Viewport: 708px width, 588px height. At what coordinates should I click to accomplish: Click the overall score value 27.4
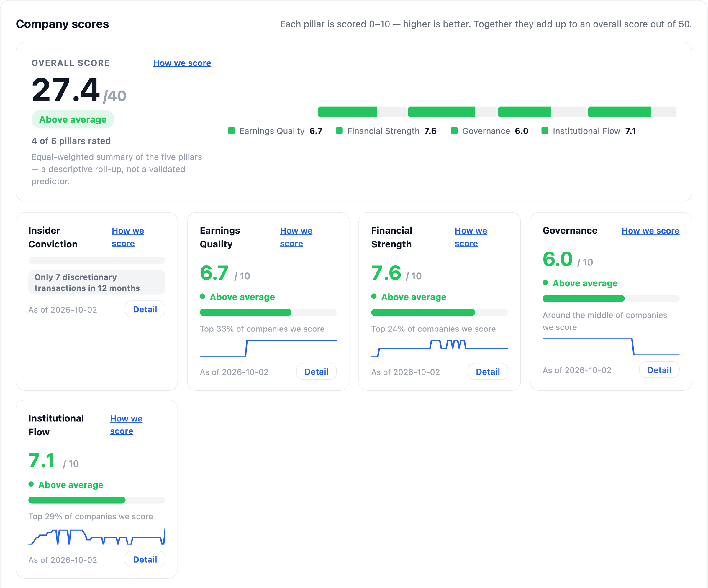pyautogui.click(x=66, y=90)
